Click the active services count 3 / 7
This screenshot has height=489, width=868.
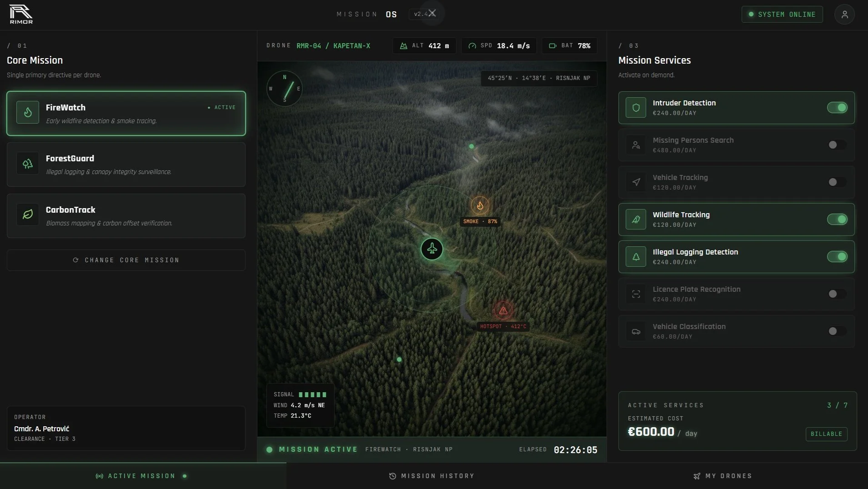838,405
